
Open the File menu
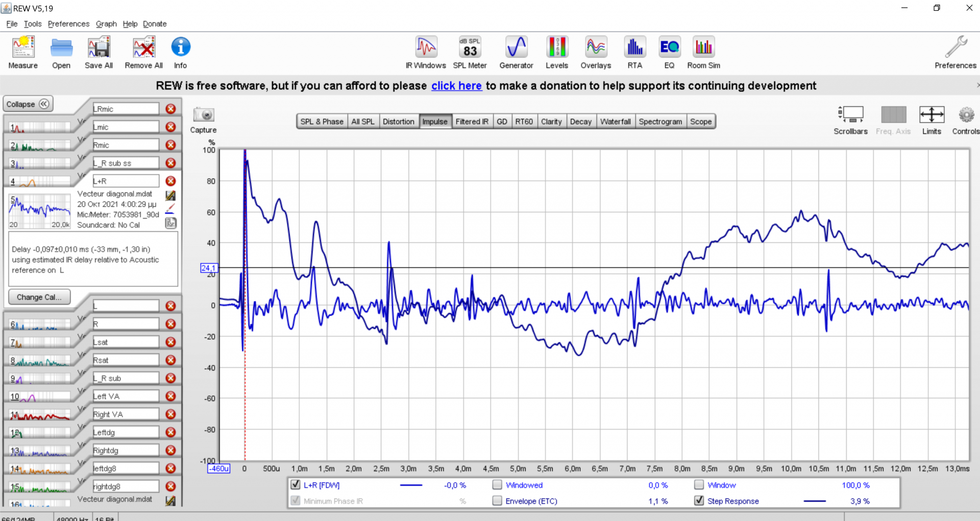click(x=12, y=24)
